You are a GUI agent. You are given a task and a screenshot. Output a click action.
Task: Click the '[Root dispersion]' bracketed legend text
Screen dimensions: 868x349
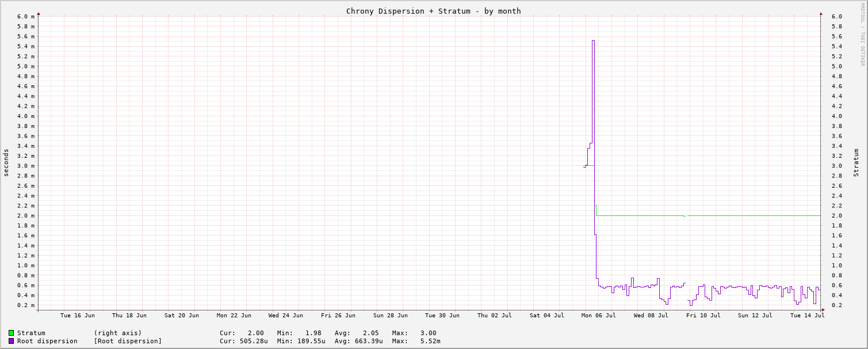tap(128, 341)
